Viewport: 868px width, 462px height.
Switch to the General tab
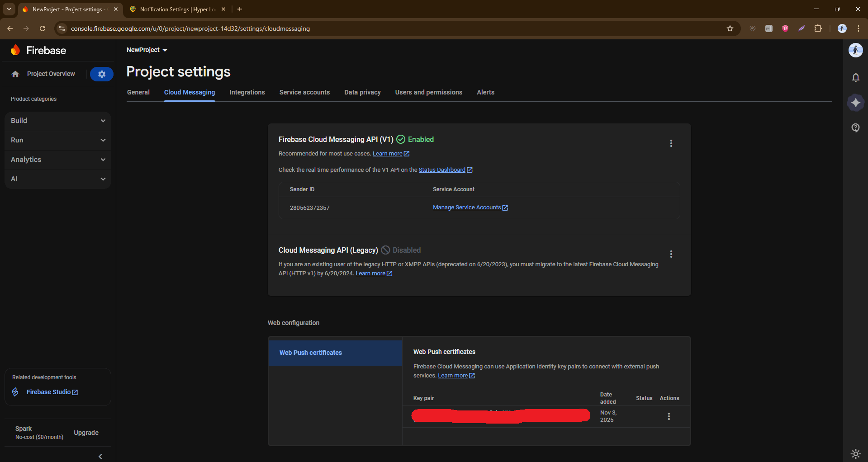(138, 92)
